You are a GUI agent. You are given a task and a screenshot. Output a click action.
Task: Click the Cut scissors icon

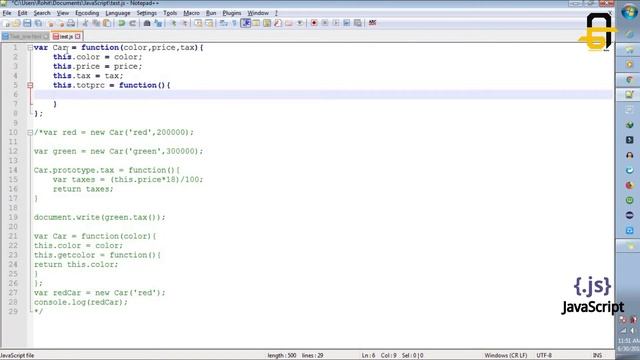coord(85,23)
